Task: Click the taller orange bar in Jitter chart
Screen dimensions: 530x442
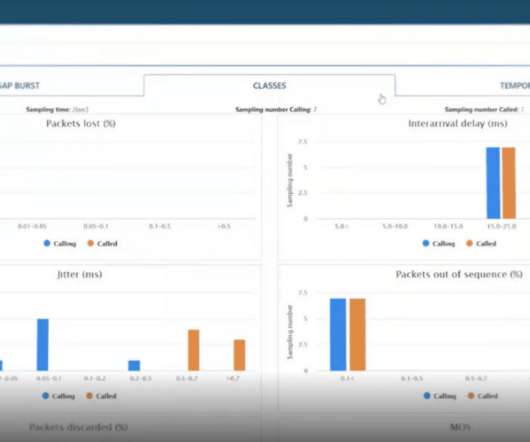Action: coord(194,350)
